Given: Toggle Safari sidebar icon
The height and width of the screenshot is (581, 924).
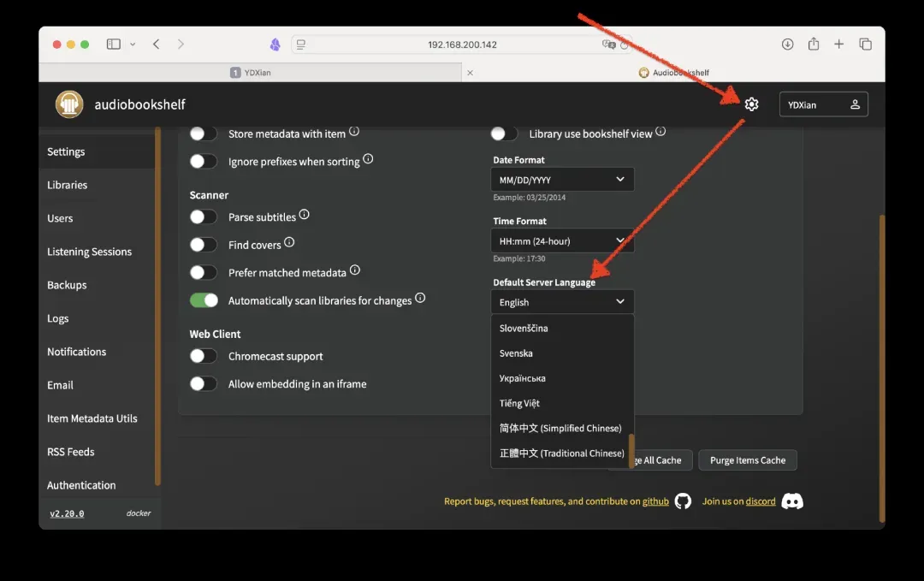Looking at the screenshot, I should tap(114, 44).
